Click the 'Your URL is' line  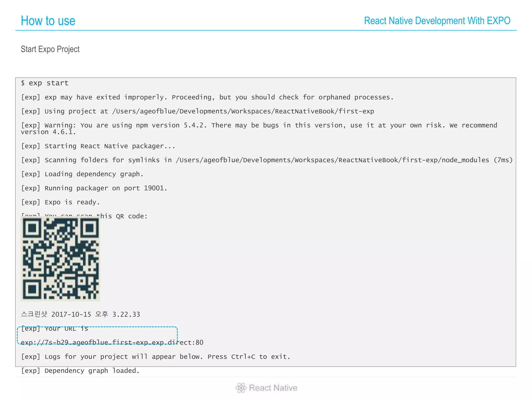pyautogui.click(x=55, y=329)
